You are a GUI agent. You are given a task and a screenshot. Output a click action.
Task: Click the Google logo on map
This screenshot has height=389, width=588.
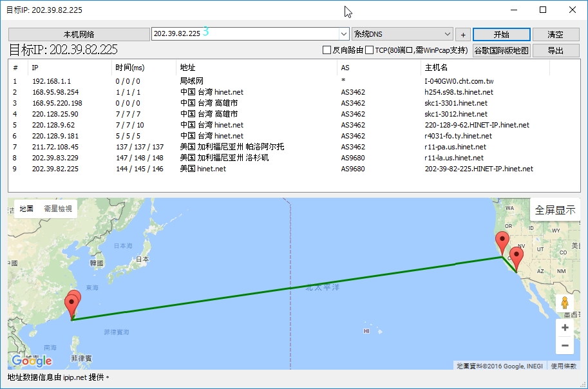pos(32,361)
